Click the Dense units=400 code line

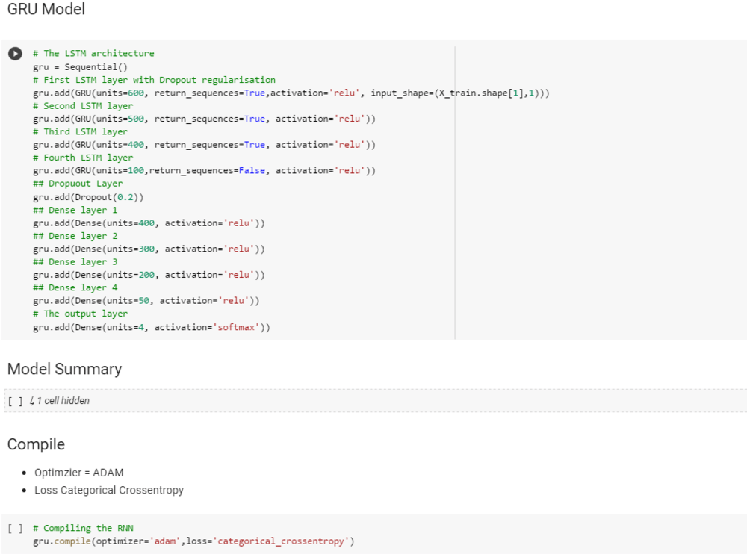(149, 223)
